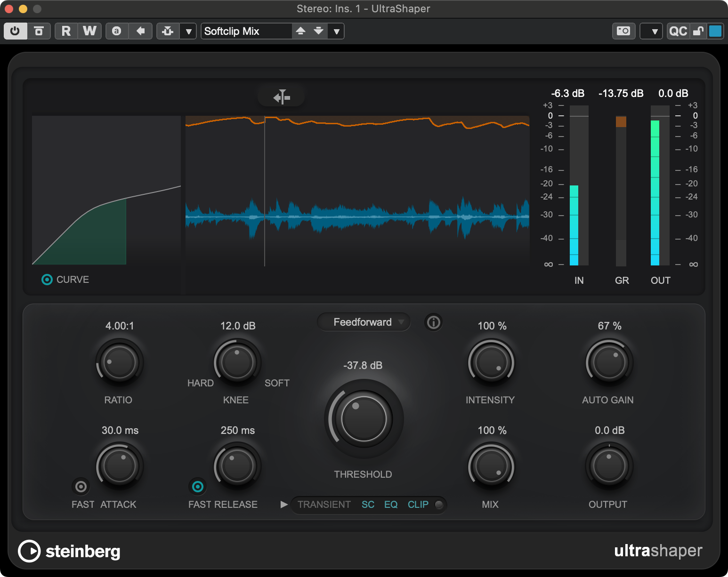Enable the Read automation R button

point(66,31)
